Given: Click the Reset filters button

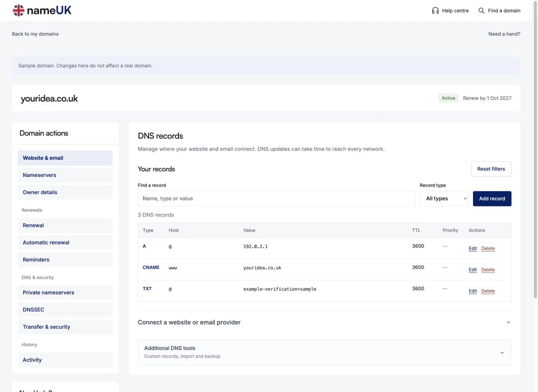Looking at the screenshot, I should 491,169.
